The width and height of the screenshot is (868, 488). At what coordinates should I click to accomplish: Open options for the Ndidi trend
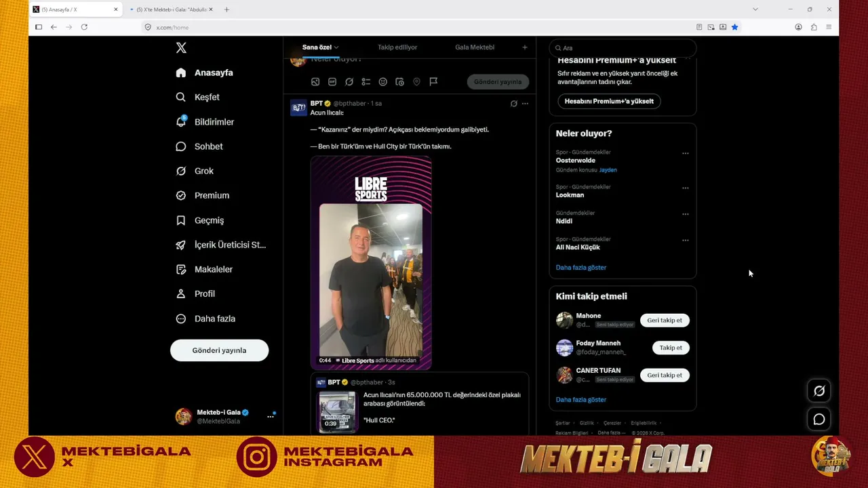point(686,214)
